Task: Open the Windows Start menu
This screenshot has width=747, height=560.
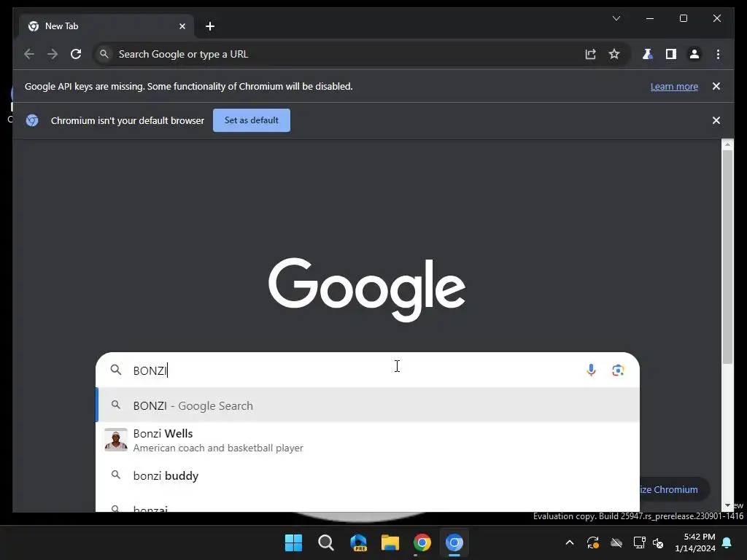Action: [293, 542]
